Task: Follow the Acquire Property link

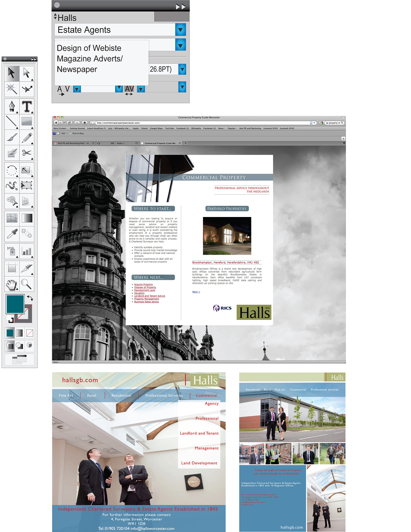Action: (143, 285)
